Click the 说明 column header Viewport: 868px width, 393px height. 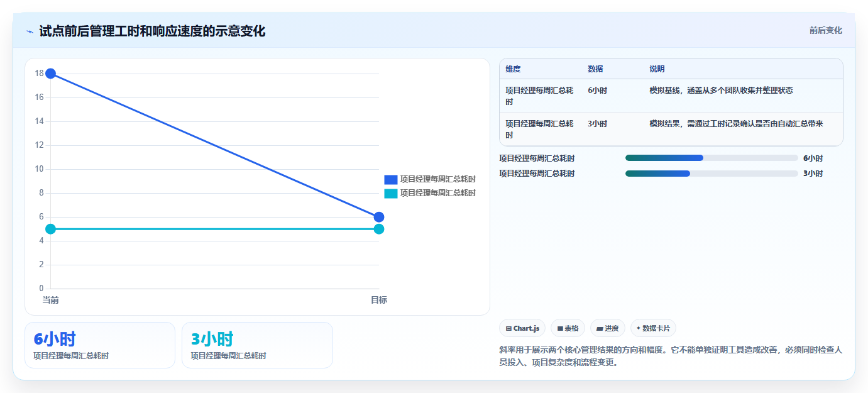657,69
